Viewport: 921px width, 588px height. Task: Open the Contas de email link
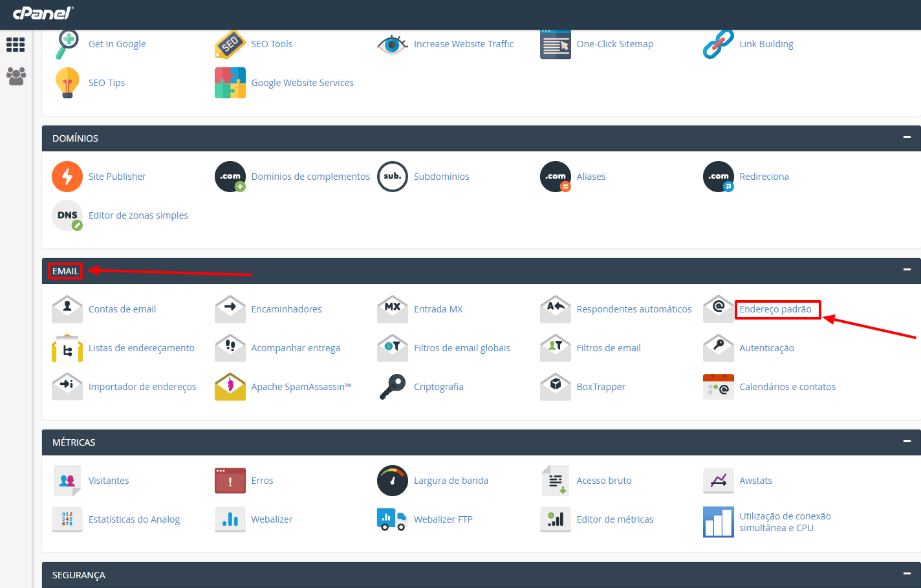point(122,309)
